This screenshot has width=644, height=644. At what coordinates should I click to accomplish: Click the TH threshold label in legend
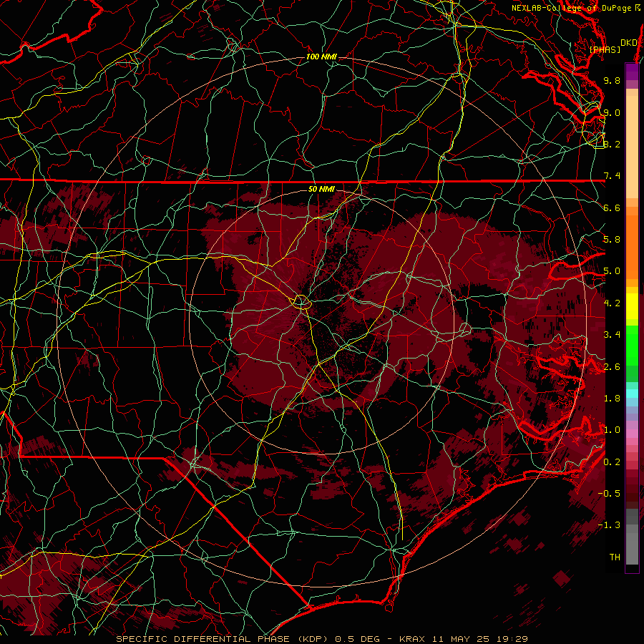615,557
